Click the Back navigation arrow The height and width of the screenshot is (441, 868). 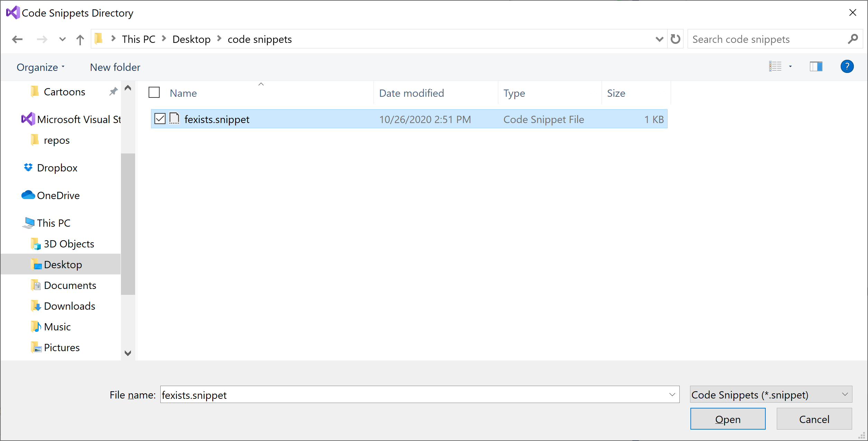[x=17, y=39]
